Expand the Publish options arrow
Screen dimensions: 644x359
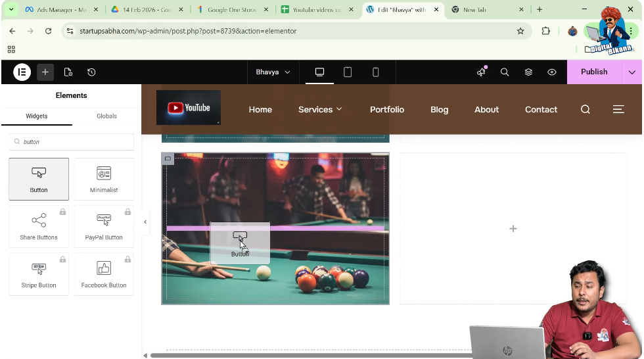[632, 72]
